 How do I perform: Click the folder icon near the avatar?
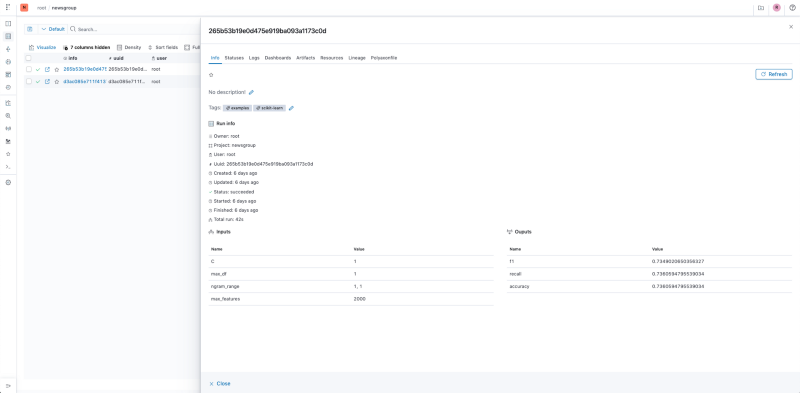coord(761,8)
